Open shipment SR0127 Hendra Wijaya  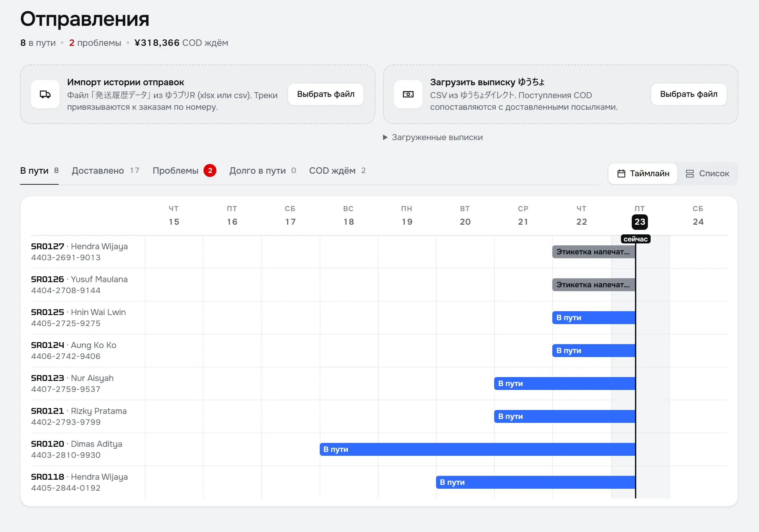pos(79,247)
